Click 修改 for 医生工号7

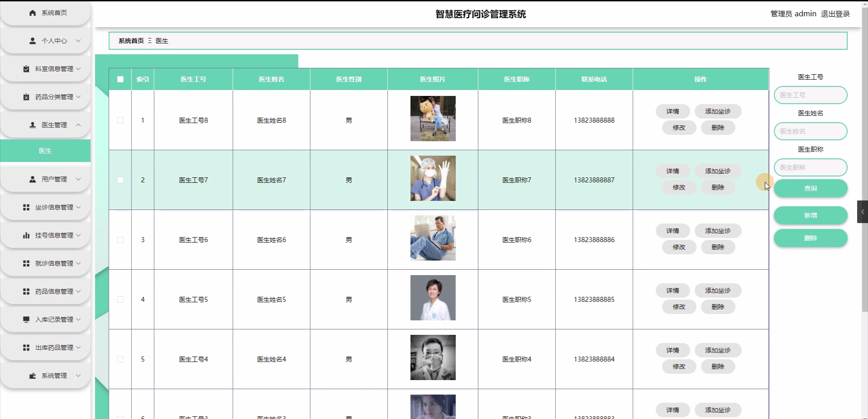(x=679, y=187)
